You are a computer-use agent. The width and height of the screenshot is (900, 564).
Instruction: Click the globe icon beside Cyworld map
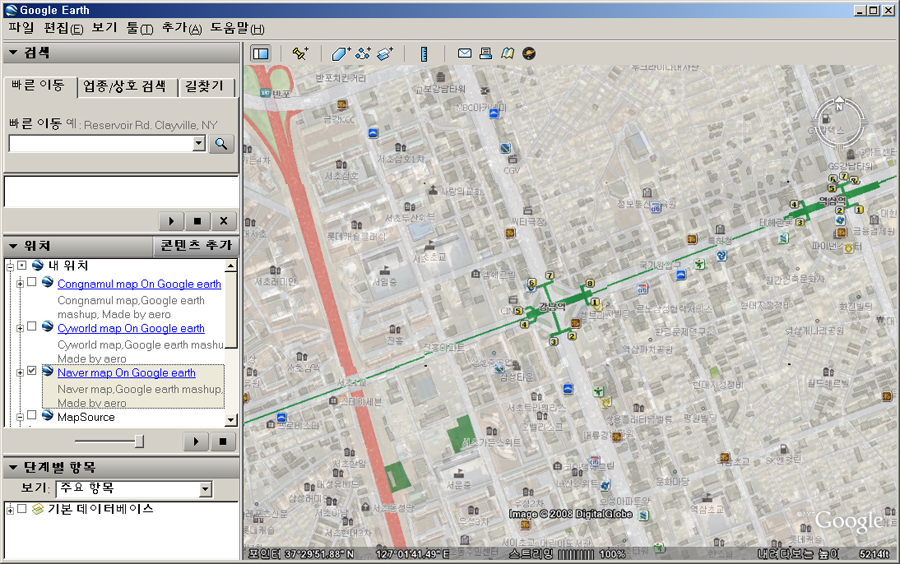point(48,326)
